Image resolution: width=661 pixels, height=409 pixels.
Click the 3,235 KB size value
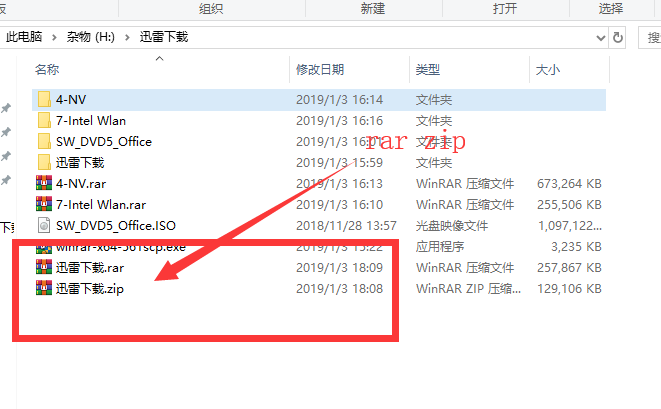[576, 247]
